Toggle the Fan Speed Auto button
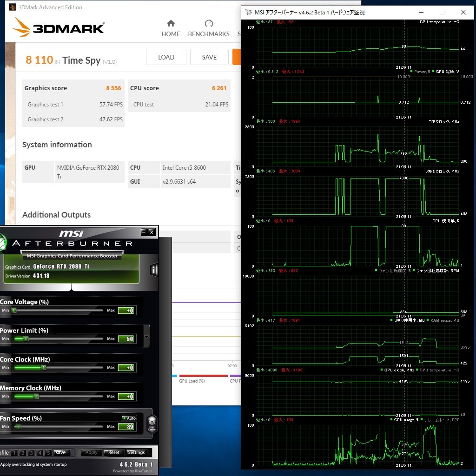 [x=129, y=418]
